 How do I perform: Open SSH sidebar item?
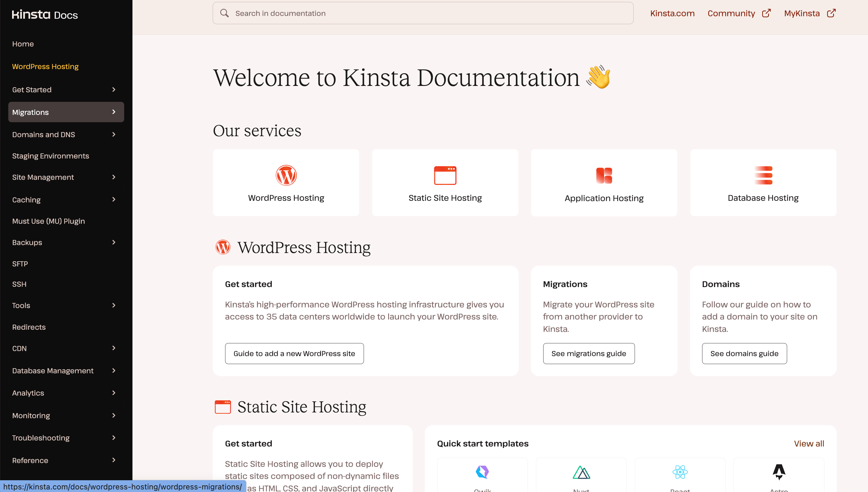point(19,284)
